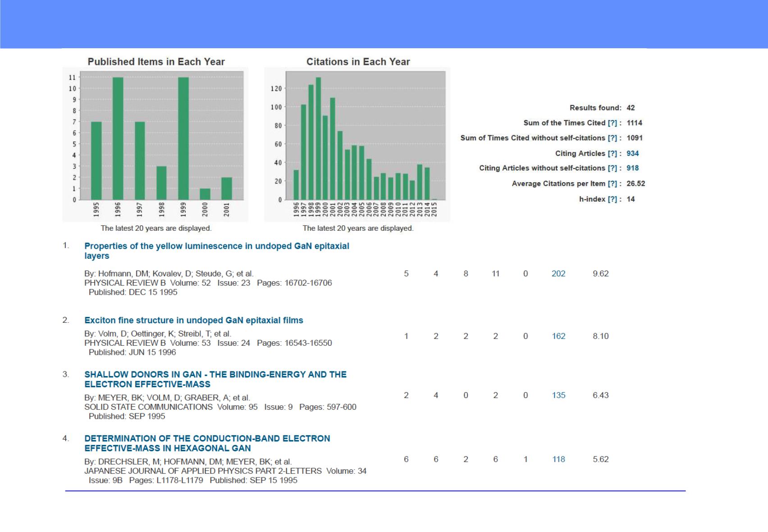Click help [?] beside Average Citations per Item
Screen dimensions: 768x532
612,183
